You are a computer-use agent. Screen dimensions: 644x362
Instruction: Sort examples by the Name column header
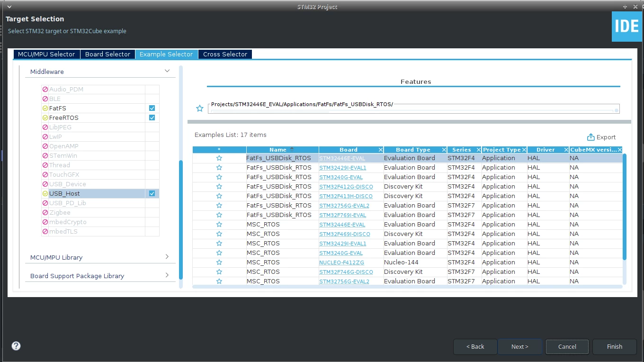pos(278,150)
